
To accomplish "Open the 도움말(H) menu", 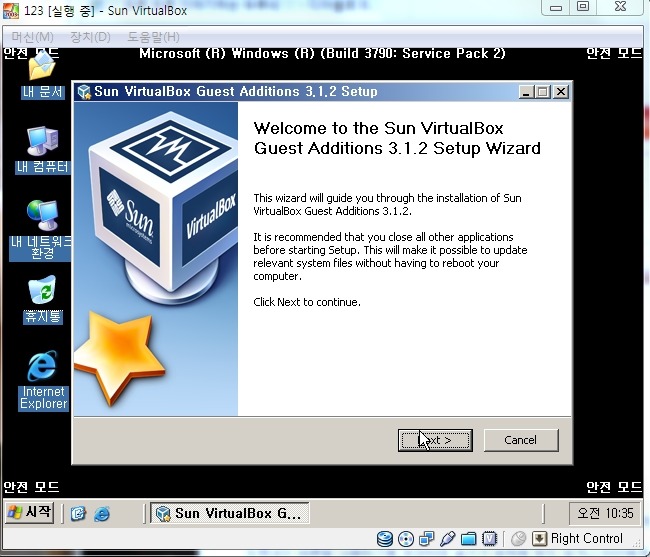I will [153, 37].
